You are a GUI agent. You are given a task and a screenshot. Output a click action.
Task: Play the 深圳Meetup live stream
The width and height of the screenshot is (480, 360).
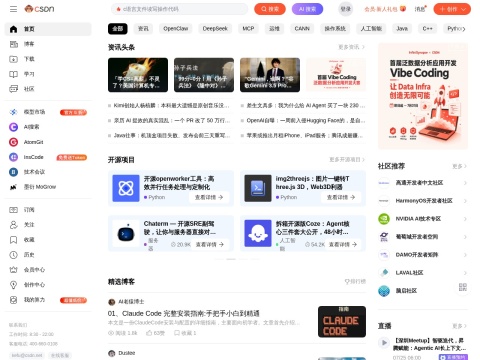(384, 342)
